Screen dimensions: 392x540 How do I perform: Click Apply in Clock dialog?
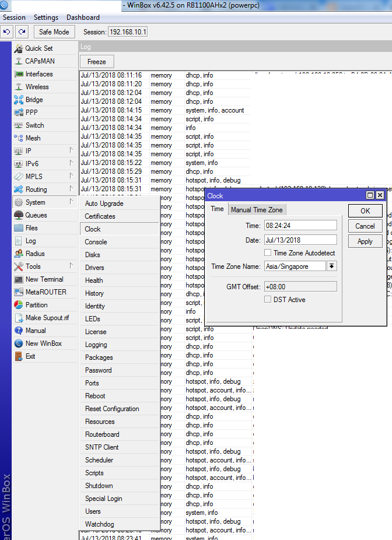coord(365,241)
